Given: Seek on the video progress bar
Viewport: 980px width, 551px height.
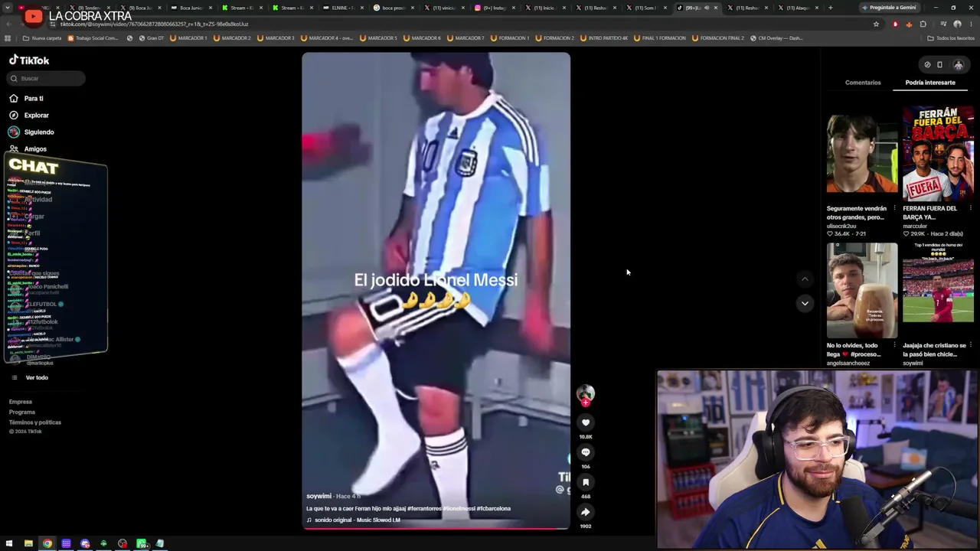Looking at the screenshot, I should coord(436,528).
